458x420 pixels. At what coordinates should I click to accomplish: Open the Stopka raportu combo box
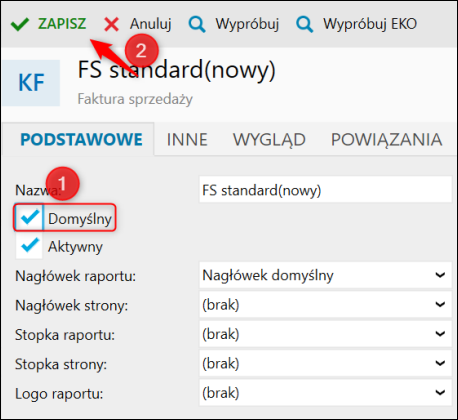(x=325, y=334)
